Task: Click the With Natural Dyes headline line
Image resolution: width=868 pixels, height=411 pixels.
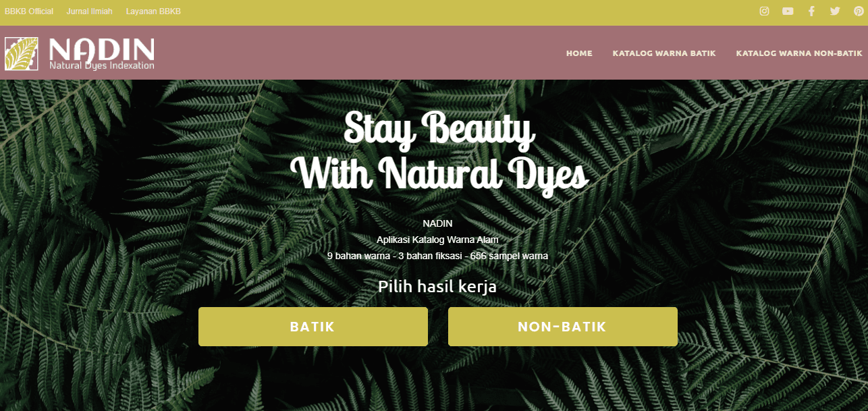Action: click(439, 174)
